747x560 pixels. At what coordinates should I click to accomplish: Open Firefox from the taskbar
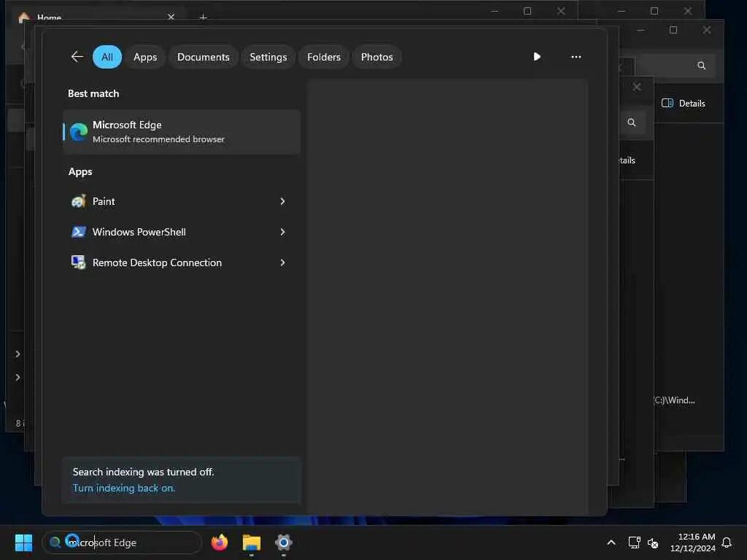pos(220,542)
